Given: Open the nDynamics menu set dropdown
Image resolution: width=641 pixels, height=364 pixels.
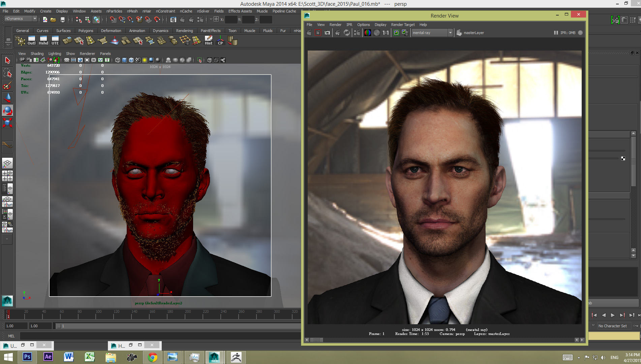Looking at the screenshot, I should (21, 19).
